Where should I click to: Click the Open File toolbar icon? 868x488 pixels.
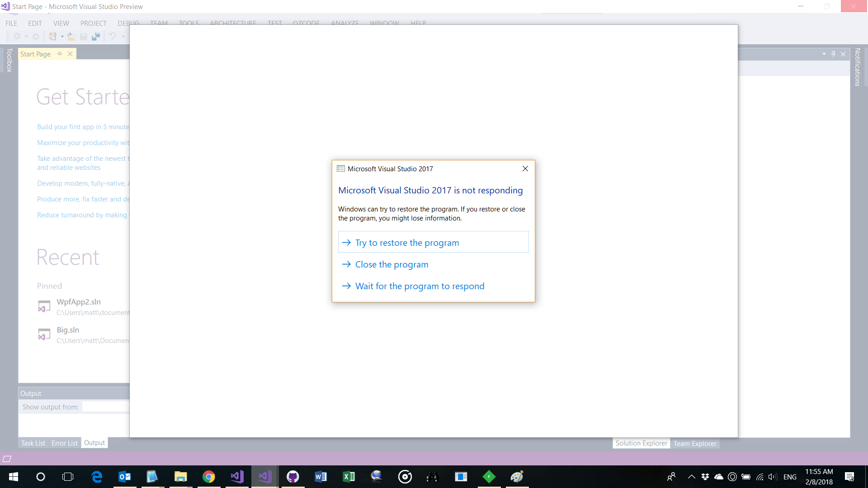click(71, 36)
